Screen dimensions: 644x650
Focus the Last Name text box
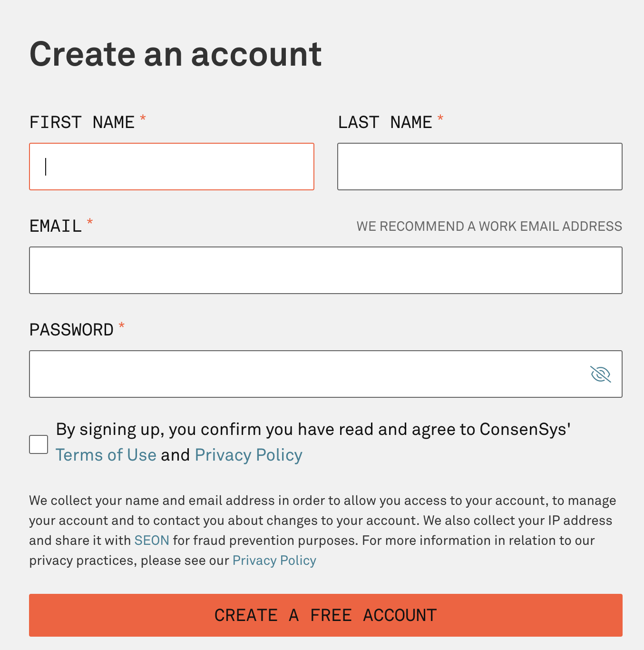(479, 167)
